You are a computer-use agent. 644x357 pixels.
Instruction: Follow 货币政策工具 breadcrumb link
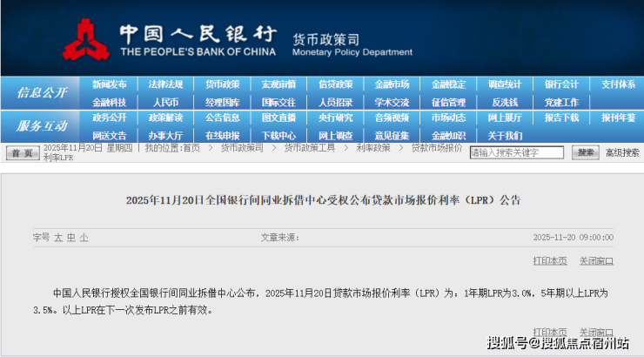(x=310, y=148)
